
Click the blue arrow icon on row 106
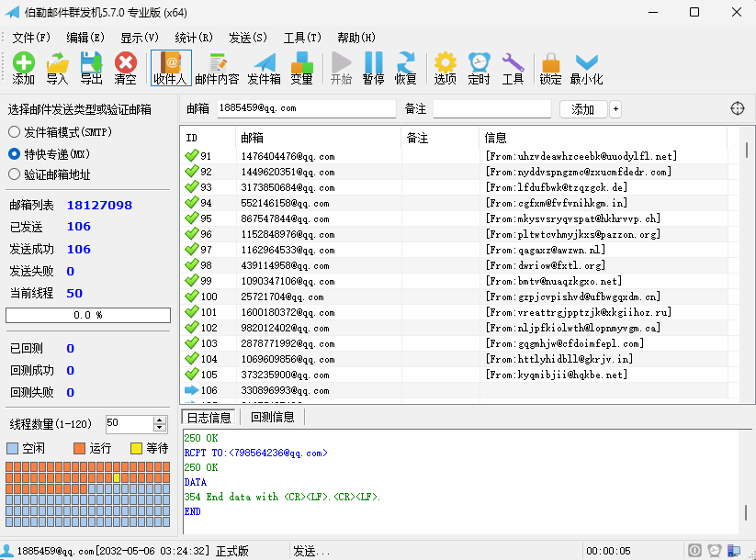(192, 390)
